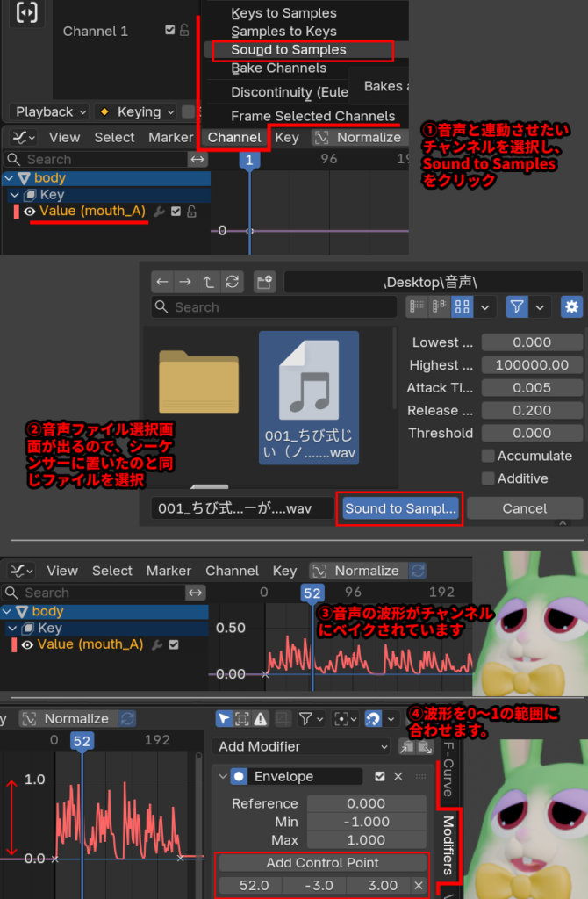Screen dimensions: 588x899
Task: Click the Threshold value field
Action: coord(532,433)
